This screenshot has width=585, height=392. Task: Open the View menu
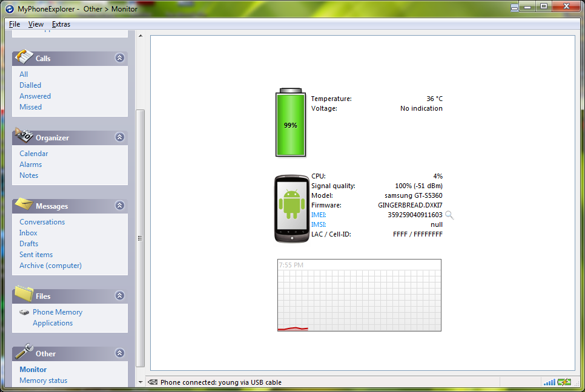(36, 24)
